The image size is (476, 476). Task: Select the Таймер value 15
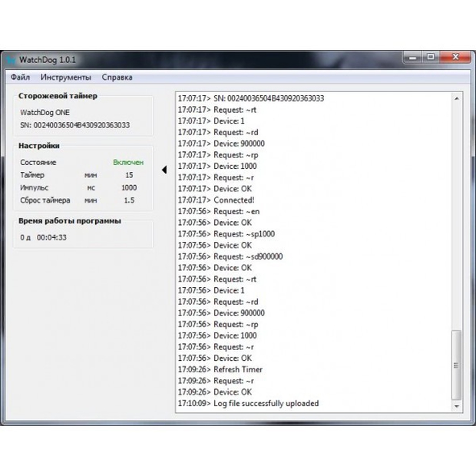click(129, 175)
